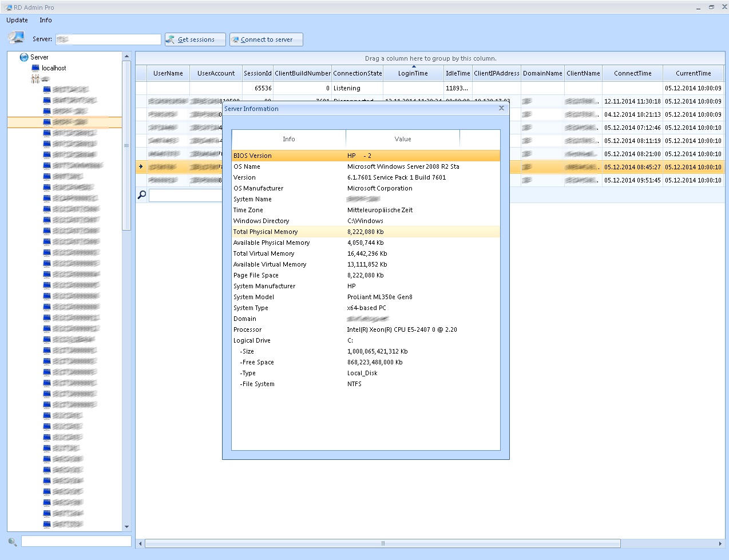Click the Info column header in dialog
Image resolution: width=729 pixels, height=560 pixels.
click(289, 139)
